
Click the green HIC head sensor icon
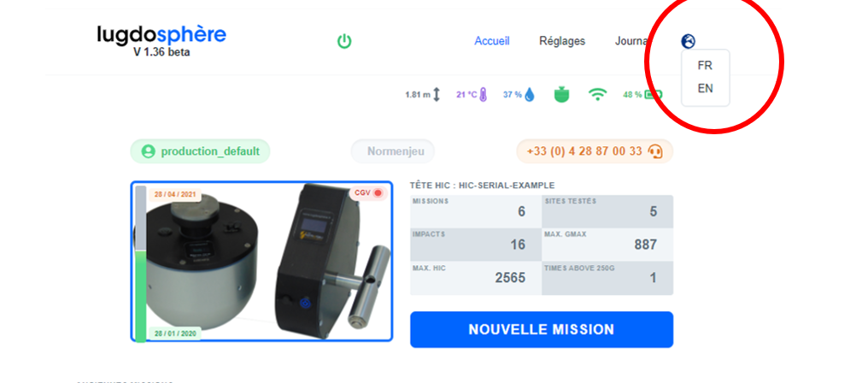(562, 95)
